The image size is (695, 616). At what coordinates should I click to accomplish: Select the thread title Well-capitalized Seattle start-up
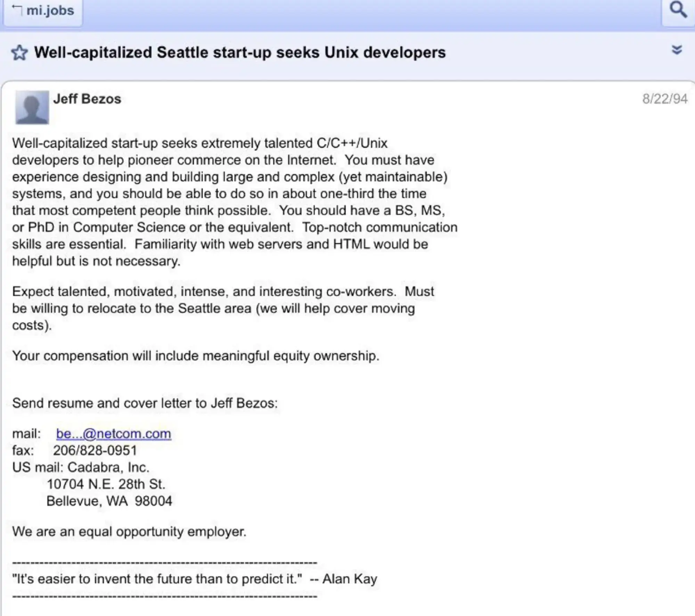point(240,52)
